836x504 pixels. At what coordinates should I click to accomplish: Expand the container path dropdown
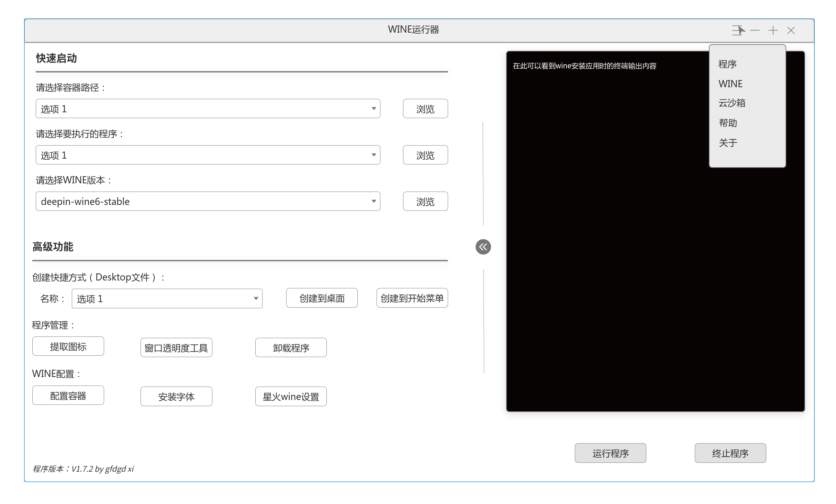(x=374, y=109)
